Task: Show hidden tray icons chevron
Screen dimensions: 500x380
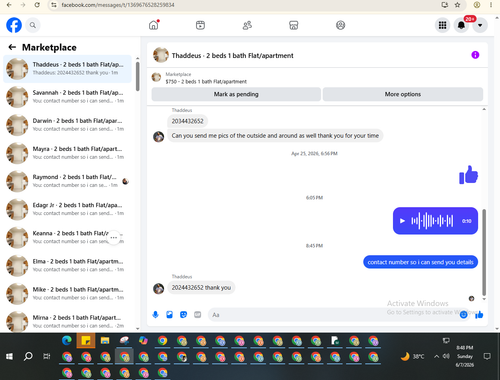Action: tap(436, 357)
